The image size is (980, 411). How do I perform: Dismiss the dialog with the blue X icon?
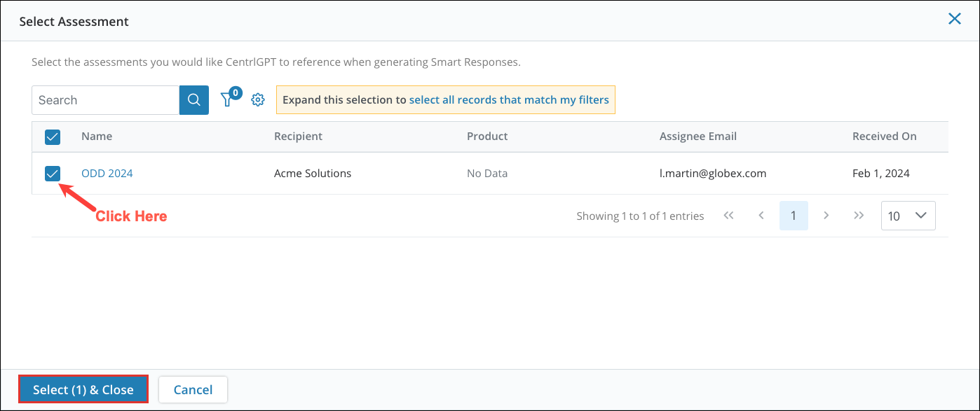pyautogui.click(x=955, y=19)
